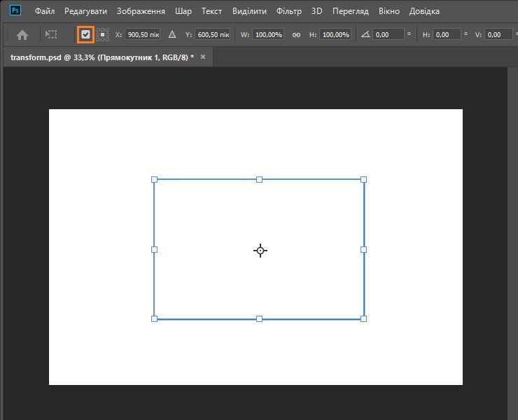The image size is (518, 420).
Task: Open the Файл menu
Action: [x=45, y=11]
